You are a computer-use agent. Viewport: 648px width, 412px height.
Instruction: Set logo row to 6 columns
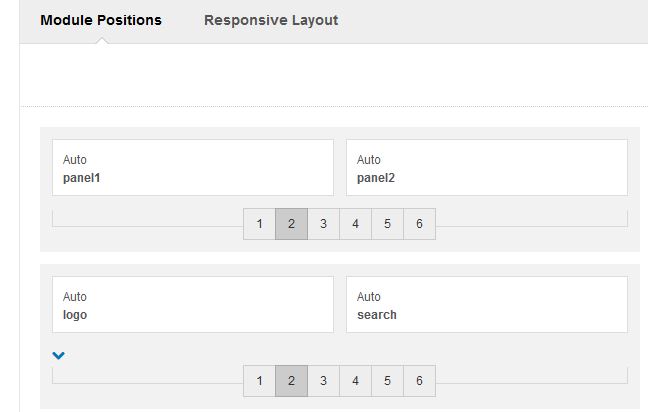tap(419, 381)
